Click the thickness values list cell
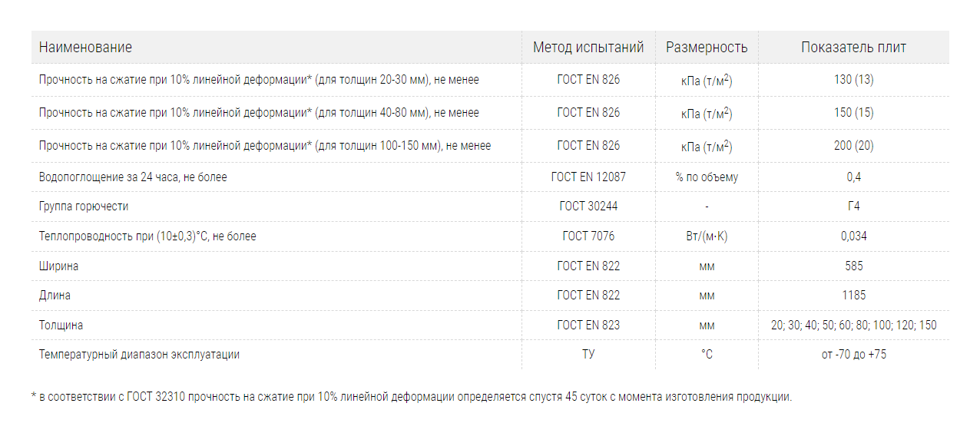This screenshot has width=980, height=423. [x=854, y=326]
